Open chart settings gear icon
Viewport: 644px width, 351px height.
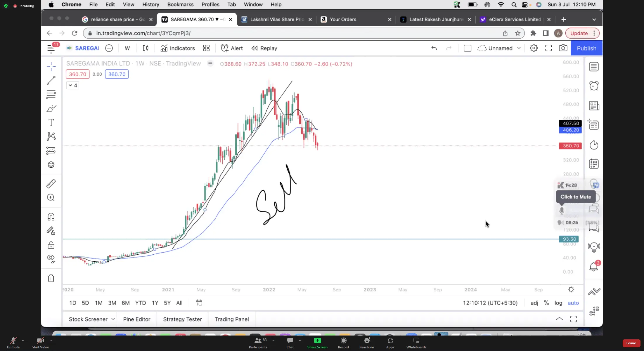pyautogui.click(x=534, y=48)
